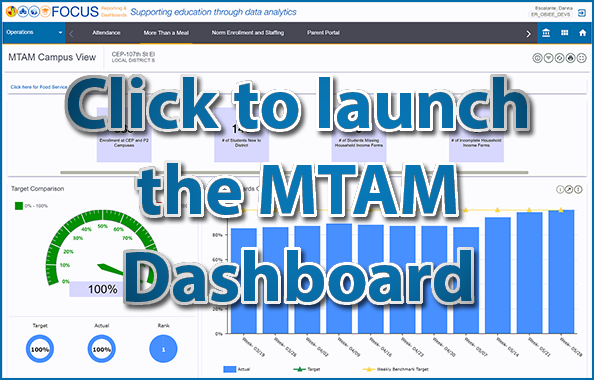The height and width of the screenshot is (380, 594).
Task: Open the Parent Portal tab
Action: 323,33
